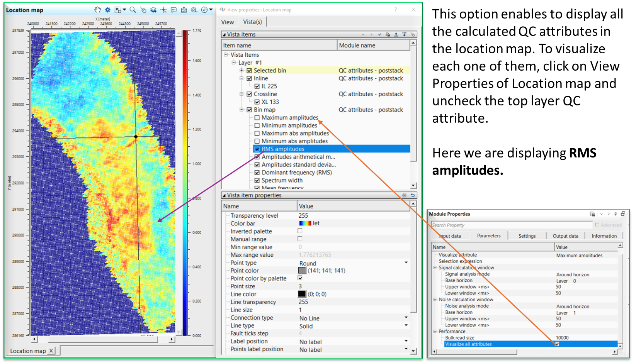Image resolution: width=636 pixels, height=364 pixels.
Task: Open the compass orientation tool
Action: pyautogui.click(x=204, y=10)
